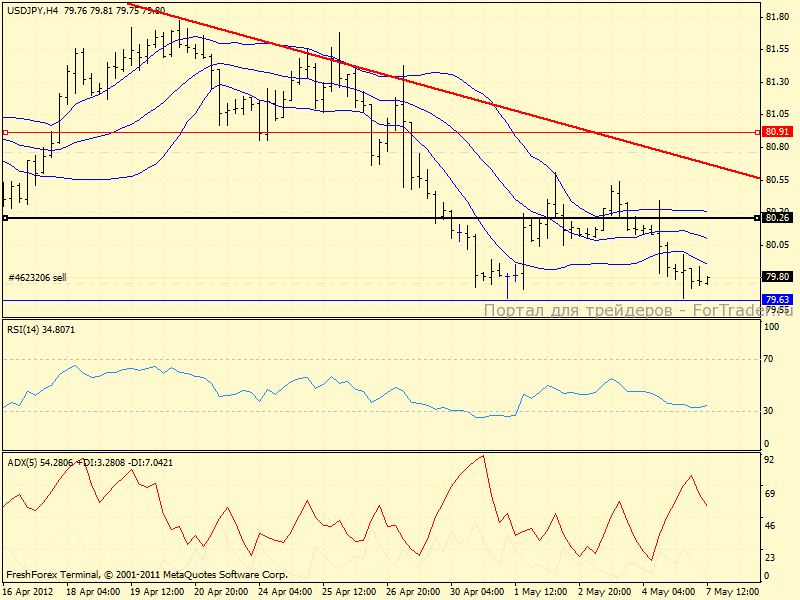Click the ADX scale value 23
Viewport: 800px width, 600px height.
(769, 558)
